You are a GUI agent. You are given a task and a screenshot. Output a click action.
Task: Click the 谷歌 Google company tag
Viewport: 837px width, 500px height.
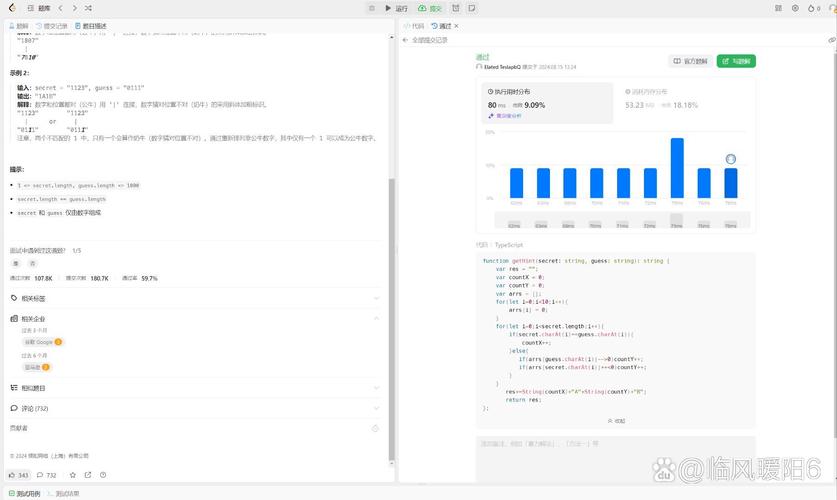point(43,342)
